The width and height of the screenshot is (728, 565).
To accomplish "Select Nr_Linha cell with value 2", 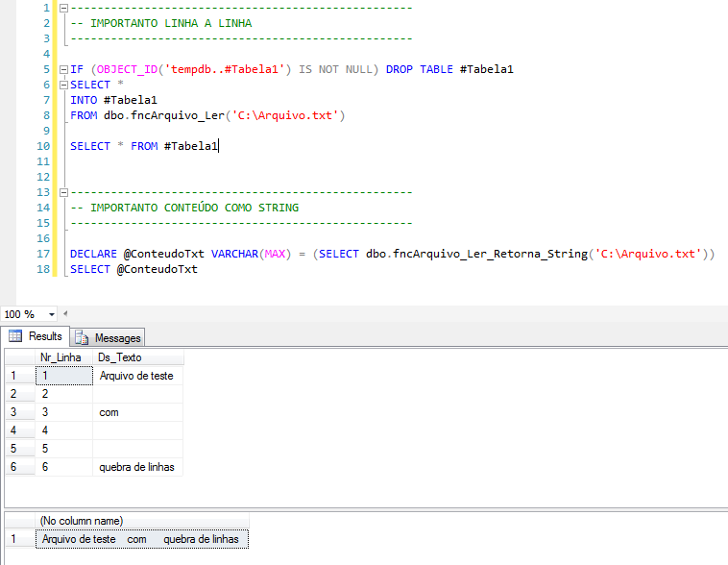I will 64,394.
